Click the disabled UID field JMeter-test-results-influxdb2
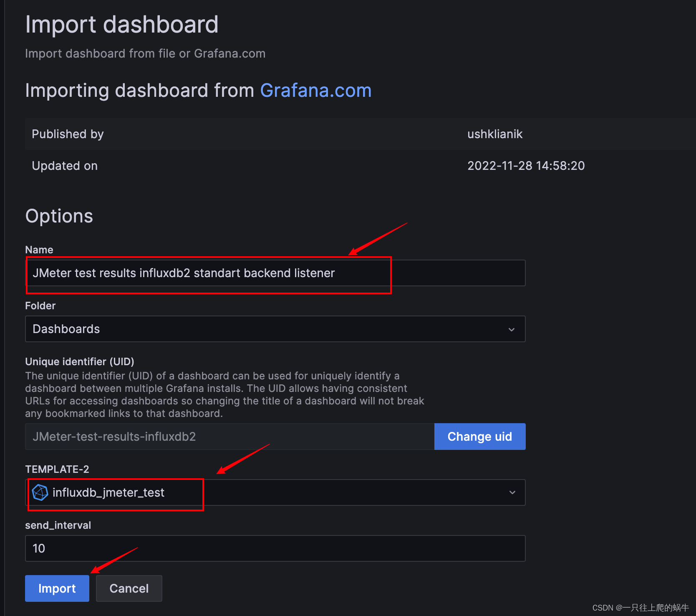The width and height of the screenshot is (696, 616). 229,437
